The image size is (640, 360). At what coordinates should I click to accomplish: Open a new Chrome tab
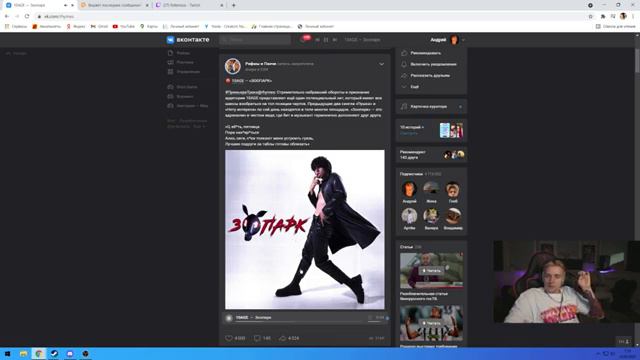click(x=233, y=5)
